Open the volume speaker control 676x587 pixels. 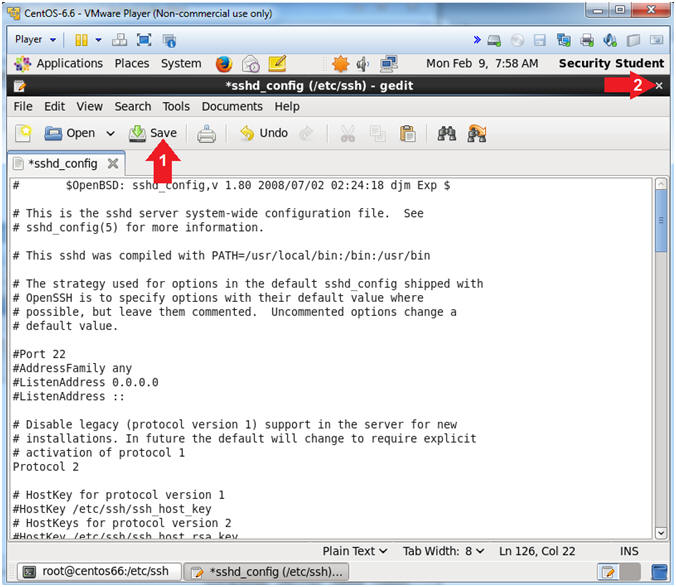pyautogui.click(x=363, y=64)
